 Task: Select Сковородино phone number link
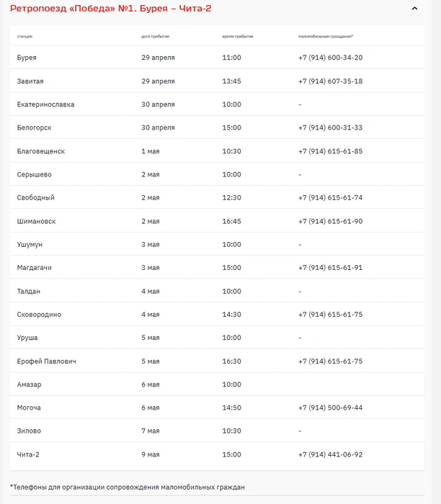330,315
